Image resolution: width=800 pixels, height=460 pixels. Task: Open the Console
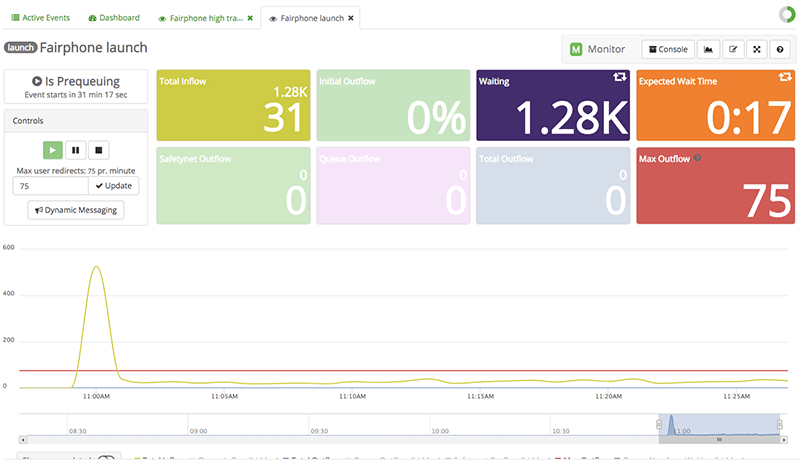tap(667, 49)
